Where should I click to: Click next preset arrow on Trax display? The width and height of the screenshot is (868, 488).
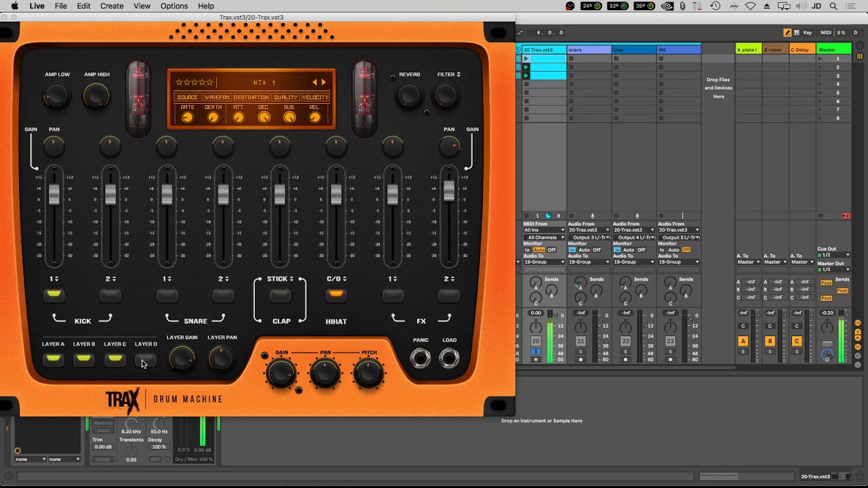click(323, 82)
